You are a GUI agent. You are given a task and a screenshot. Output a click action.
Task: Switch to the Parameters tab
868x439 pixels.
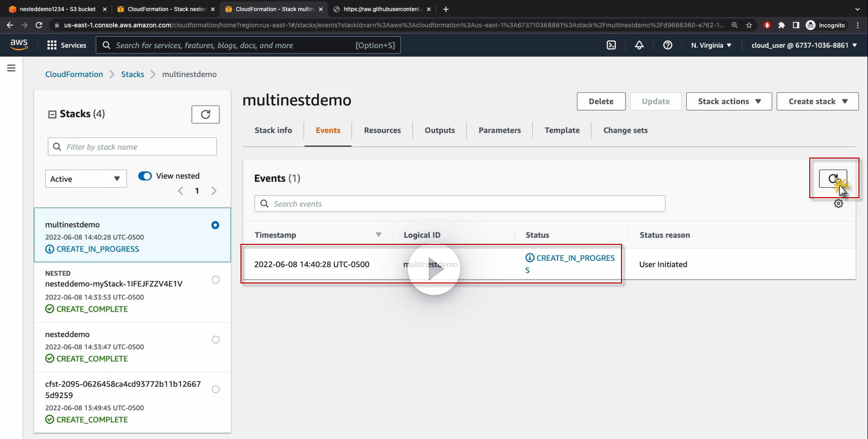(500, 130)
